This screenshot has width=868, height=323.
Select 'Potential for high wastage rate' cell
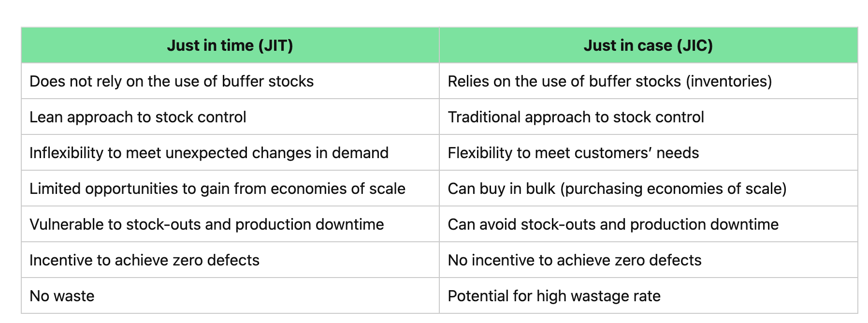tap(554, 296)
